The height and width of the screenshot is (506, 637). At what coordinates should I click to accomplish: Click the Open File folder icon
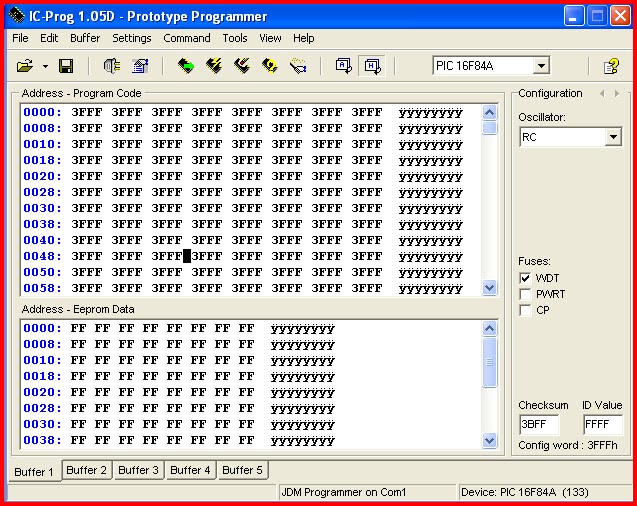pyautogui.click(x=25, y=66)
